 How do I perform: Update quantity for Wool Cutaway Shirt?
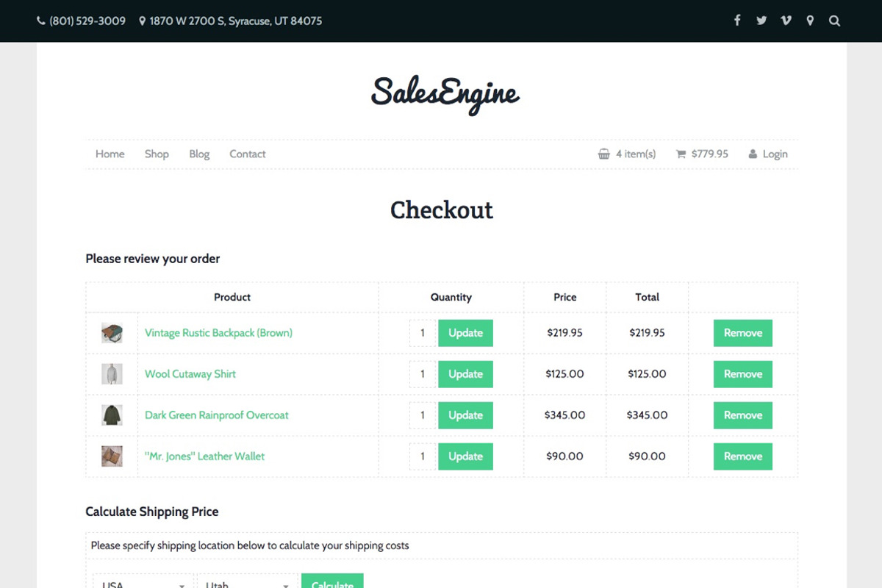[466, 374]
